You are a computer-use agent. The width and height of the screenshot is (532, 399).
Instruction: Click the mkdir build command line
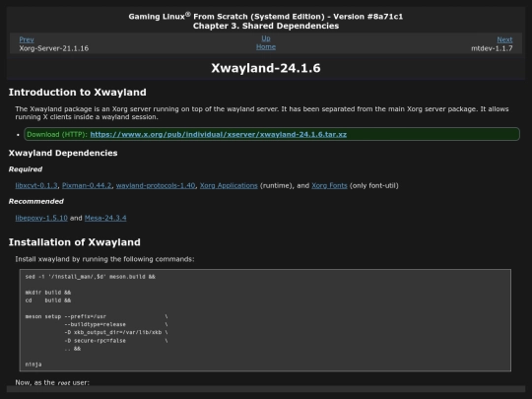coord(48,293)
